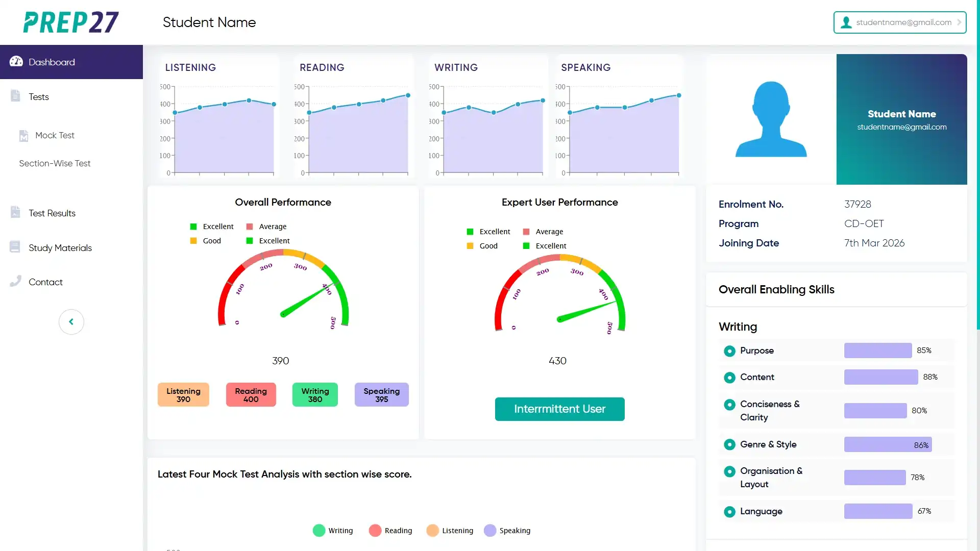Toggle the Excellent legend in Overall Performance
The image size is (980, 551).
pyautogui.click(x=211, y=226)
